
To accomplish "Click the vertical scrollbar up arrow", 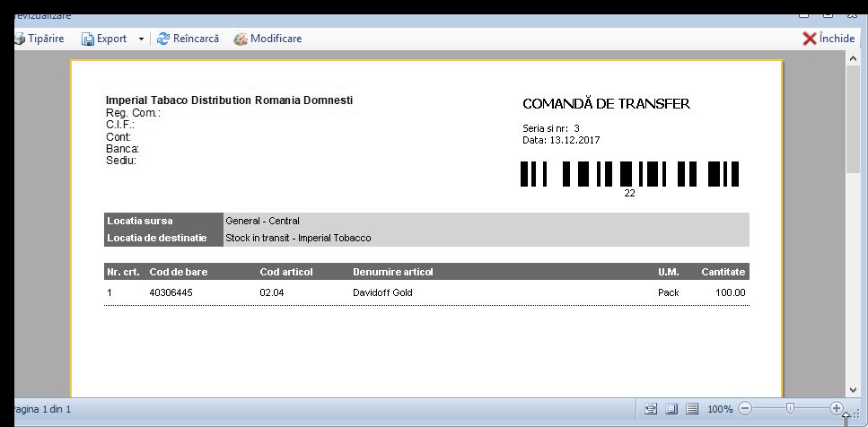I will click(853, 58).
